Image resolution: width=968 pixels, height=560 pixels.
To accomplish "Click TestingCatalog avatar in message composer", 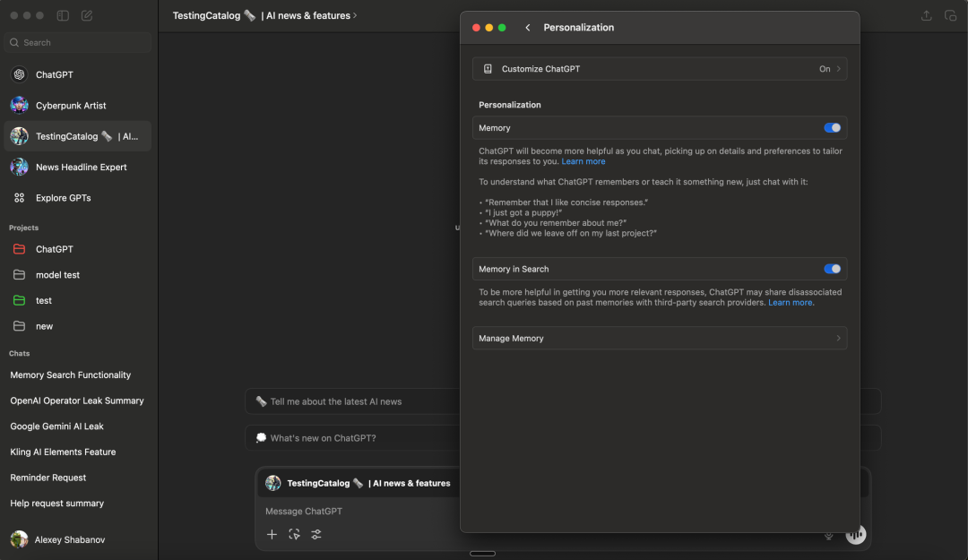I will coord(272,483).
